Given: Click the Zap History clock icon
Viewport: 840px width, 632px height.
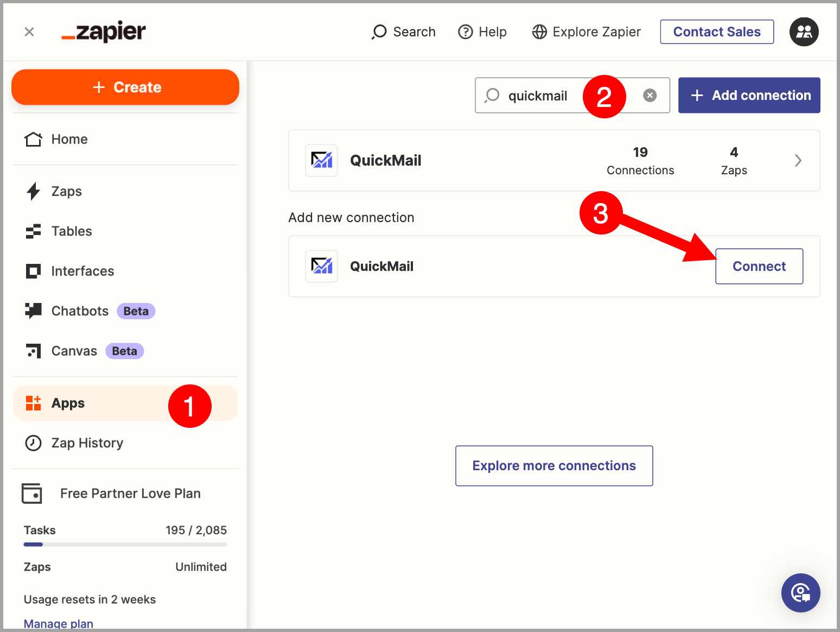Looking at the screenshot, I should coord(33,443).
